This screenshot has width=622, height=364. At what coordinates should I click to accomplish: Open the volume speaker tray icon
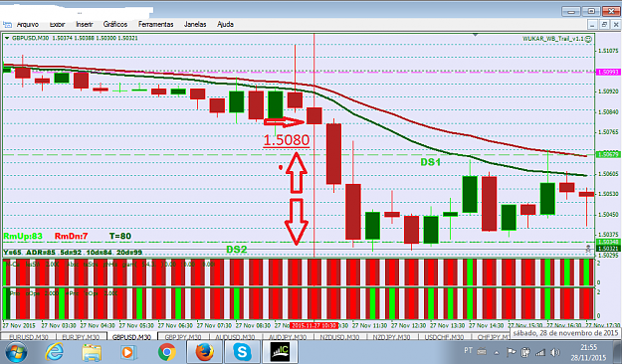coord(555,352)
